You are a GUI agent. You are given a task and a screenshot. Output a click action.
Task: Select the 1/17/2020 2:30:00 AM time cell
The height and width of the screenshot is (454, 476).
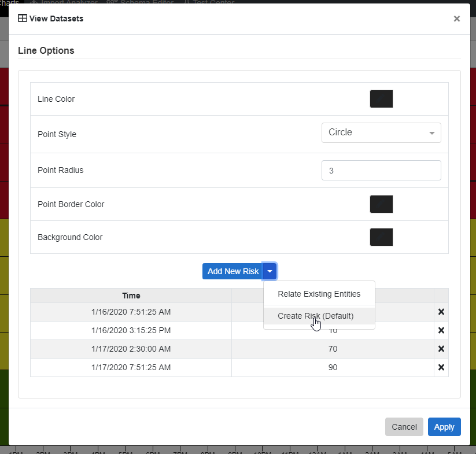pos(131,349)
